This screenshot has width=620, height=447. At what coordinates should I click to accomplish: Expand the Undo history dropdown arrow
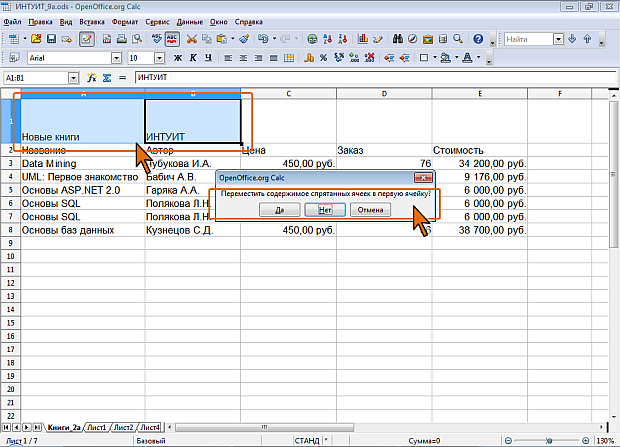tap(274, 39)
